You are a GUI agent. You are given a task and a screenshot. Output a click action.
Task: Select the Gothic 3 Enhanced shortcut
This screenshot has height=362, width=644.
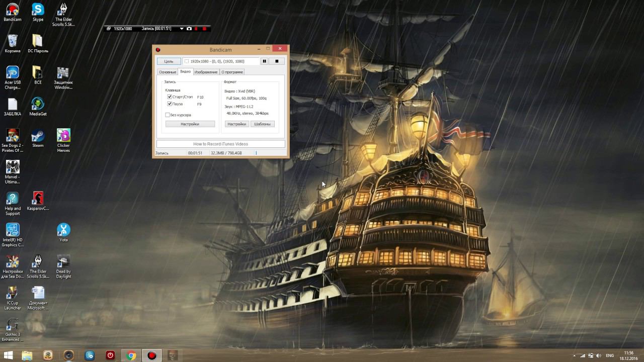coord(13,330)
